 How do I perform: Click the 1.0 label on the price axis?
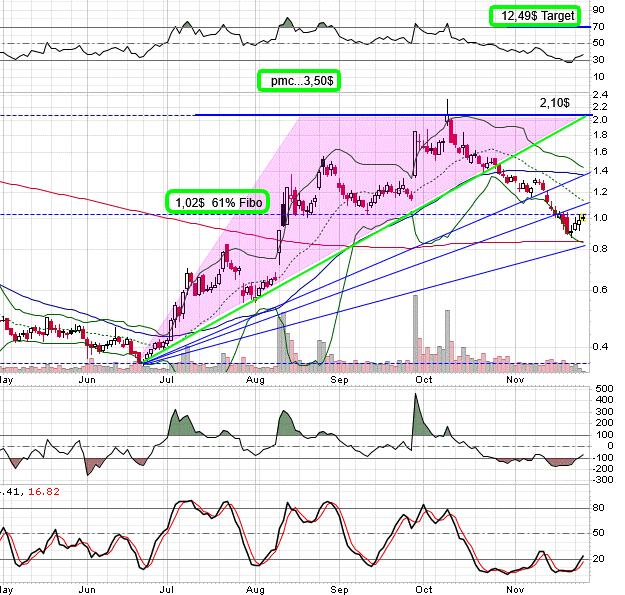click(x=600, y=217)
